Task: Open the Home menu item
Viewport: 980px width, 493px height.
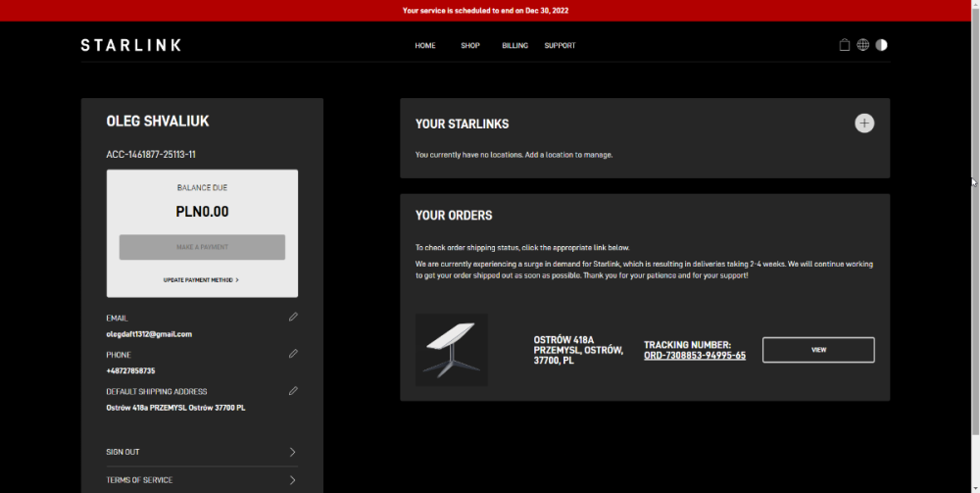Action: click(424, 46)
